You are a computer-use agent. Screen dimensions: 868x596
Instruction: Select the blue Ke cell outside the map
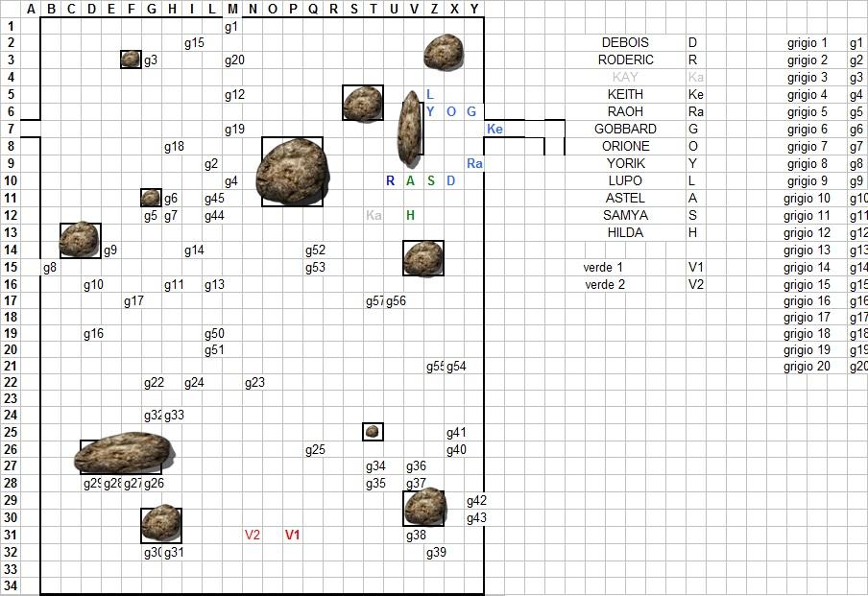pyautogui.click(x=494, y=130)
